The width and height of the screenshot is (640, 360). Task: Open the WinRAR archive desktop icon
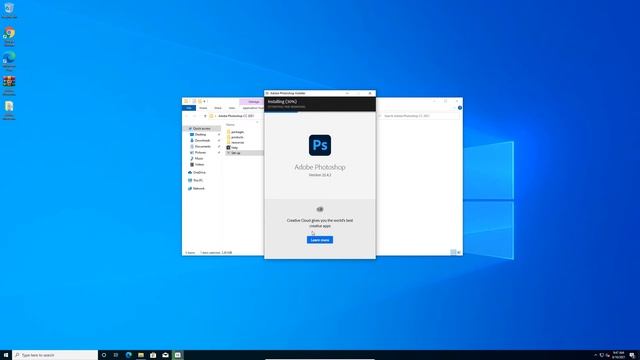pos(9,85)
